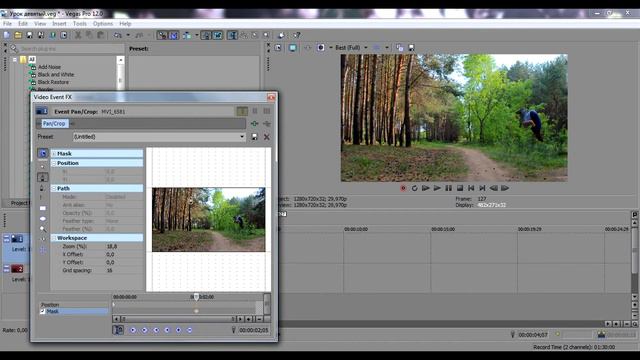Select Black and White effect
640x360 pixels.
point(56,75)
